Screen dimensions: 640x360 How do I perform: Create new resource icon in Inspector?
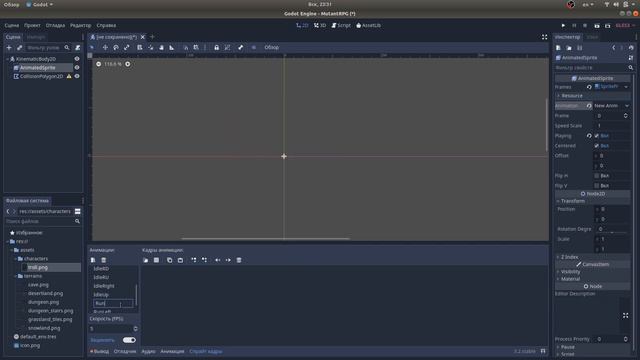point(558,48)
